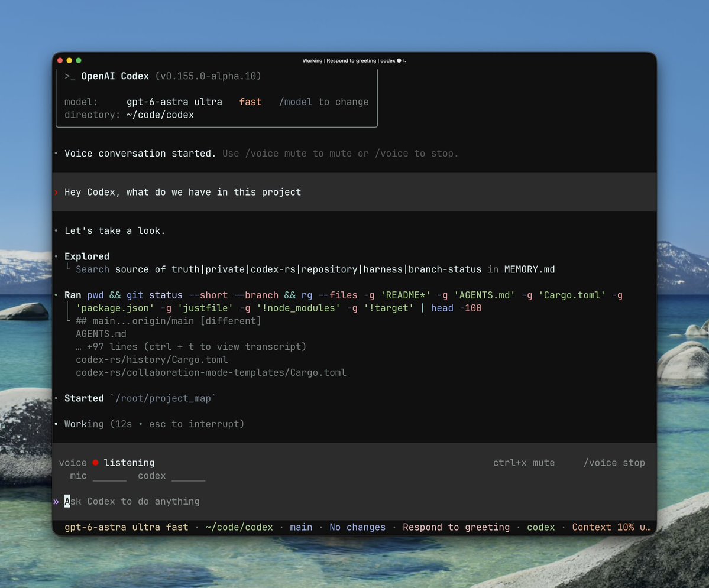Click the 'git status --short --branch' command text
This screenshot has width=709, height=588.
point(202,295)
